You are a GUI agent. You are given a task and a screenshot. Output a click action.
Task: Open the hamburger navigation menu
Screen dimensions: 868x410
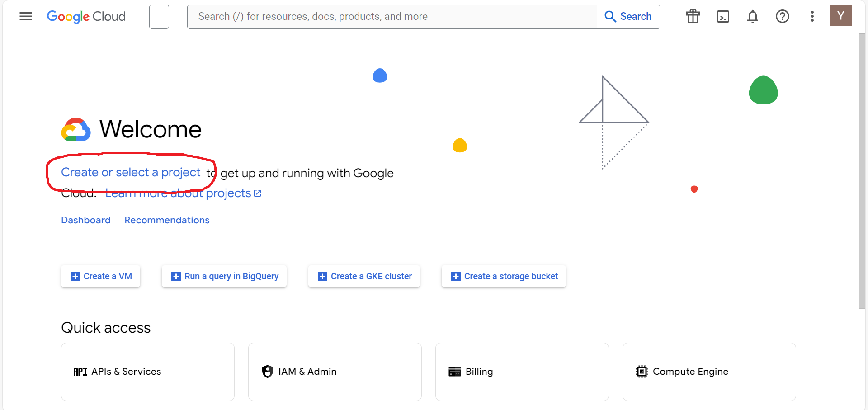tap(26, 16)
